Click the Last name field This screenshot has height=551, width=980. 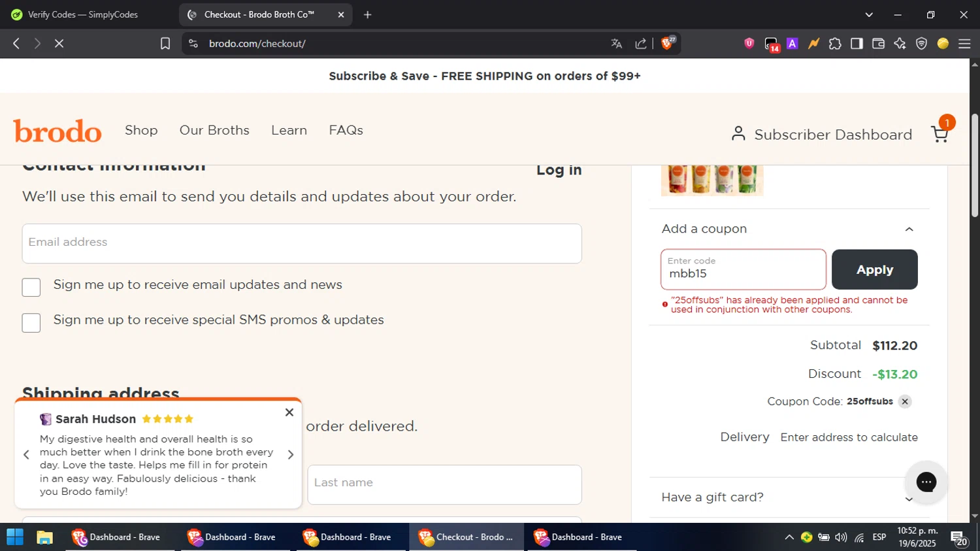coord(444,485)
